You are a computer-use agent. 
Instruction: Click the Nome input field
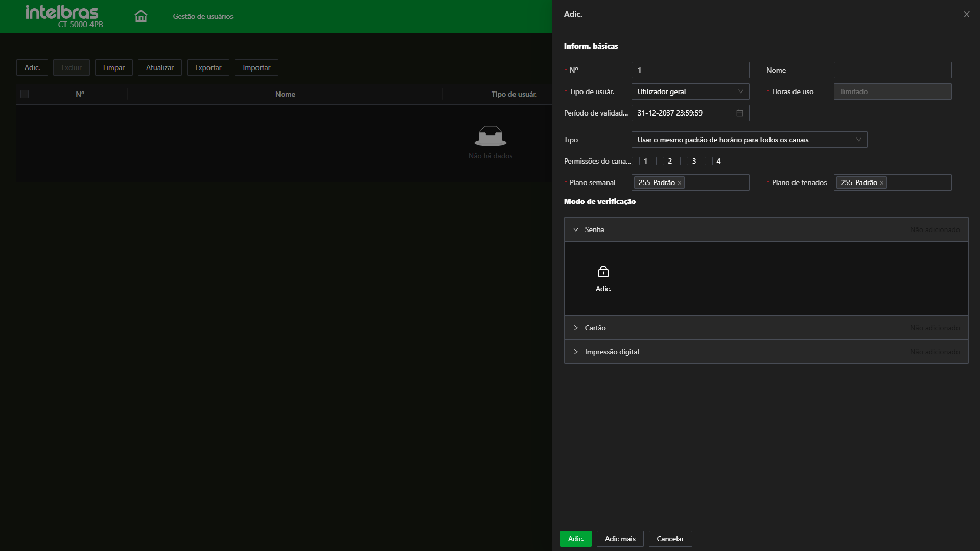point(892,70)
